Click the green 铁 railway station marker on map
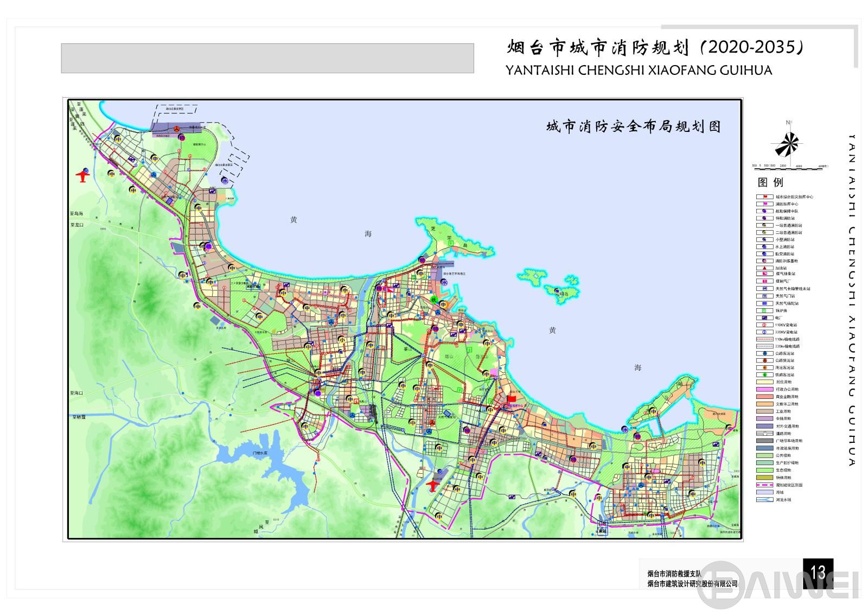Screen dimensions: 868x616 pos(433,300)
